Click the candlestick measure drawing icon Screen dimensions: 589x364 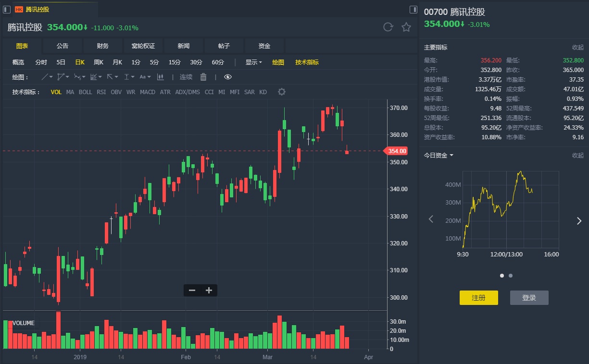pyautogui.click(x=161, y=77)
